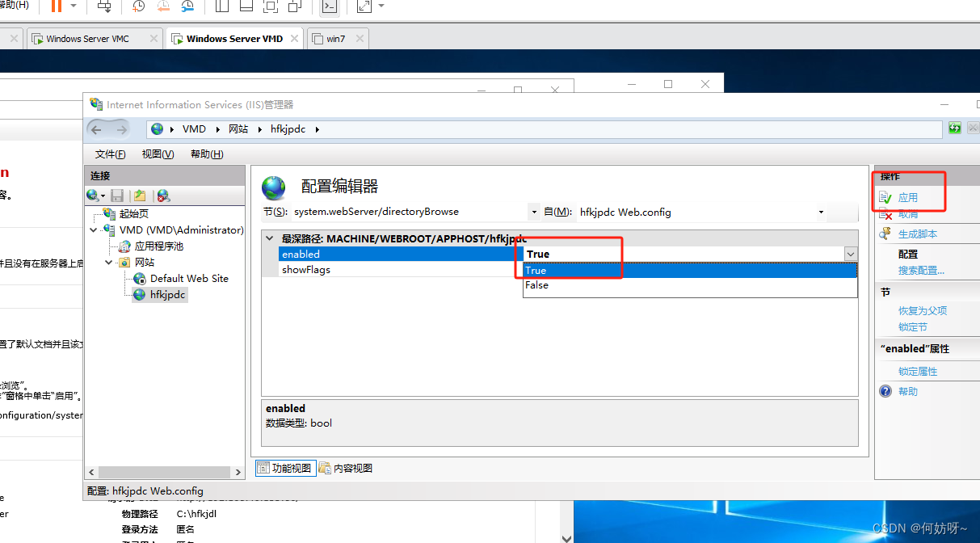Click 生成脚本 in the actions pane
The height and width of the screenshot is (543, 980).
(918, 234)
